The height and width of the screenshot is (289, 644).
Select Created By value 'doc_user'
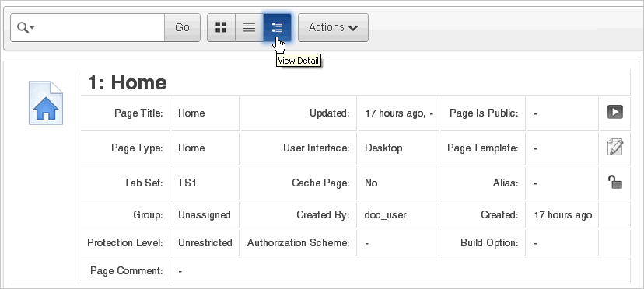385,214
